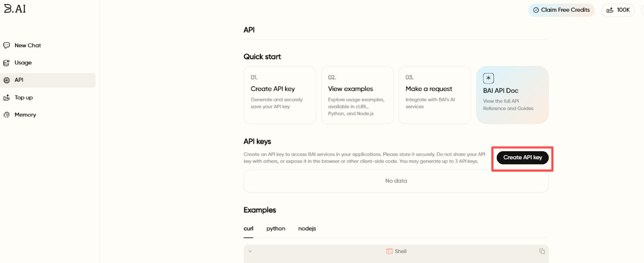Click the New Chat speech bubble icon
The image size is (644, 263).
click(7, 45)
